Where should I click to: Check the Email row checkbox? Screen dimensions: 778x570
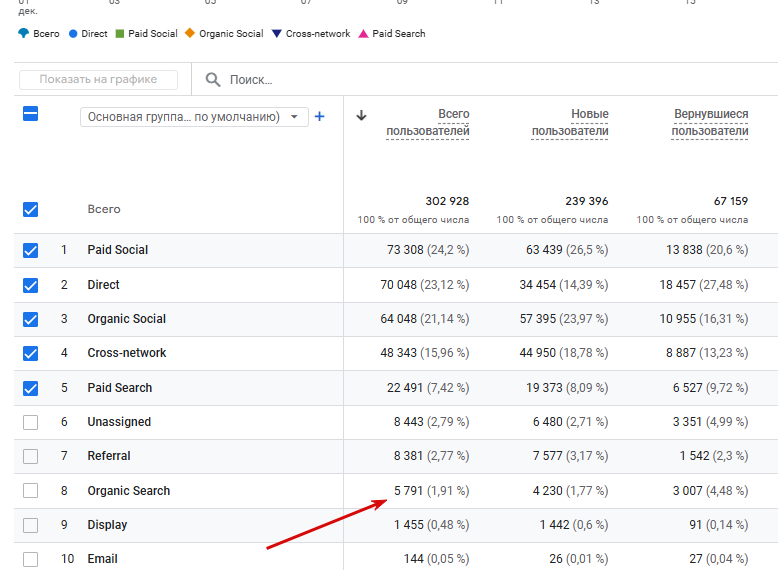pos(30,559)
